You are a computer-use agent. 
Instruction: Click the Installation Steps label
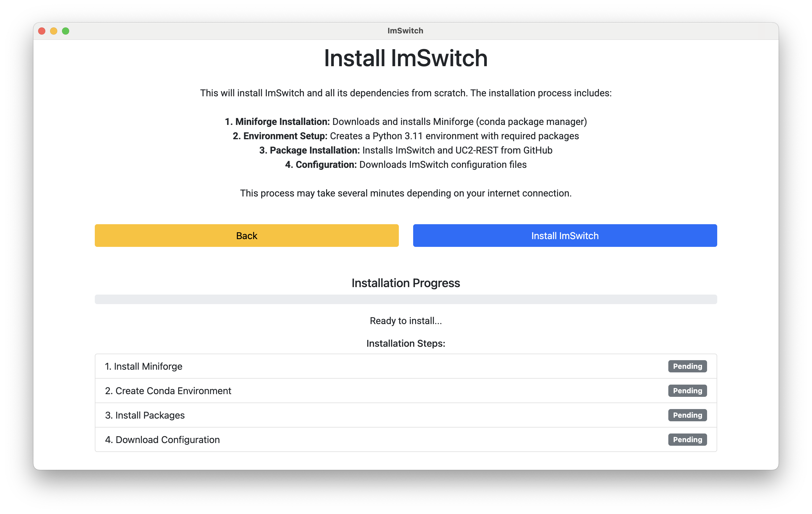(x=406, y=343)
